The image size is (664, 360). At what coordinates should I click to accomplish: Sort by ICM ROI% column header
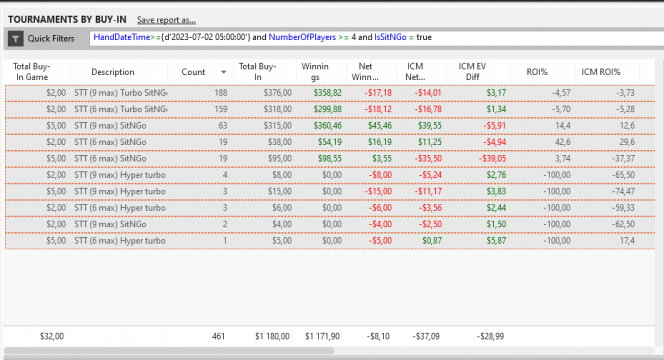(x=600, y=72)
